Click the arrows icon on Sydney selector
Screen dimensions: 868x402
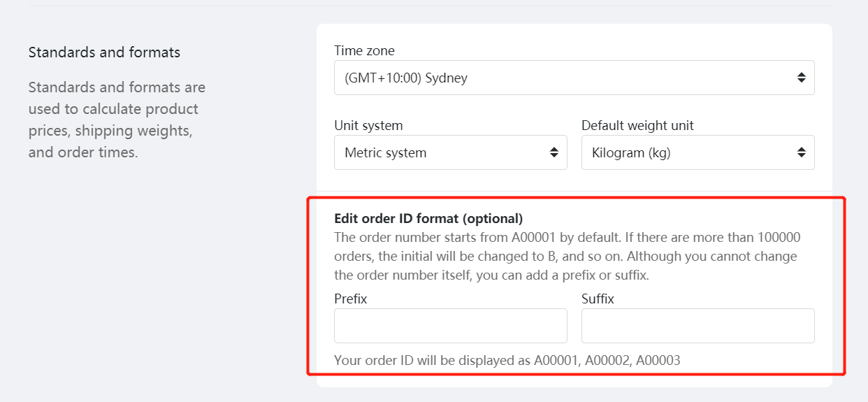point(802,78)
